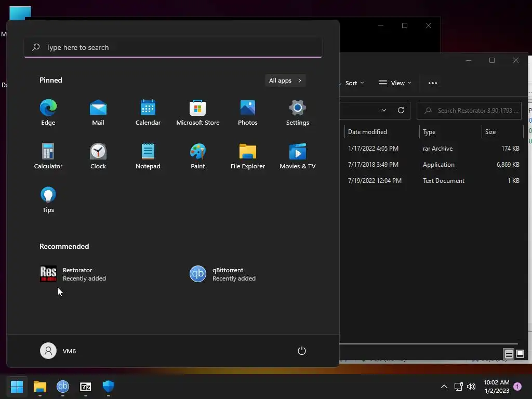Open the Calendar app

click(148, 113)
